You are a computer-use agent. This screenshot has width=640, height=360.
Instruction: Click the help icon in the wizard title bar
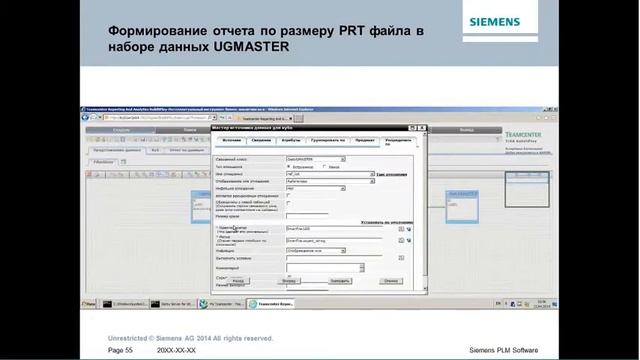click(413, 128)
